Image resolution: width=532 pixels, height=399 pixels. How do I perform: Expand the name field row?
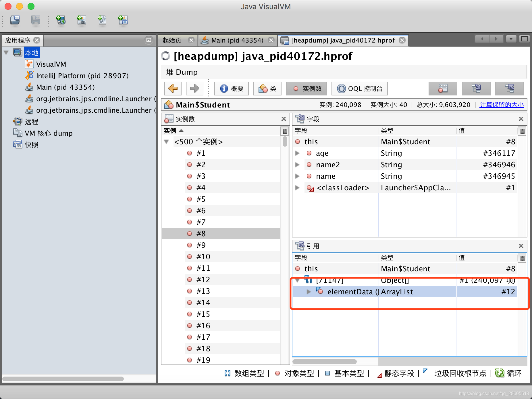click(298, 176)
